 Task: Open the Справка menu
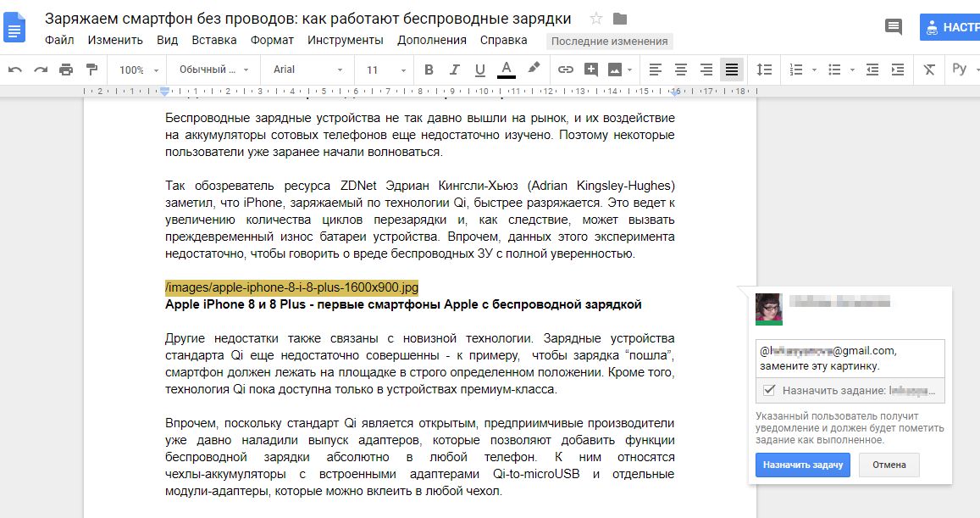click(503, 40)
